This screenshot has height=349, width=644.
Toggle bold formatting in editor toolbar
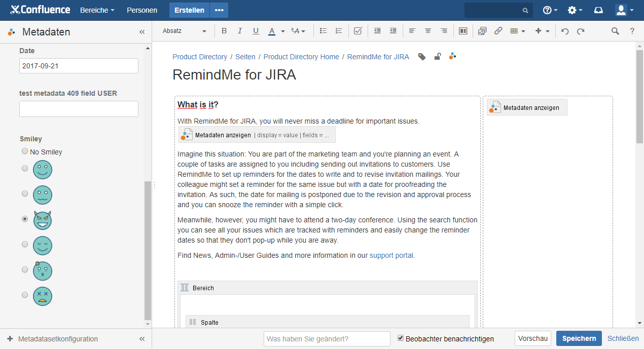[224, 31]
